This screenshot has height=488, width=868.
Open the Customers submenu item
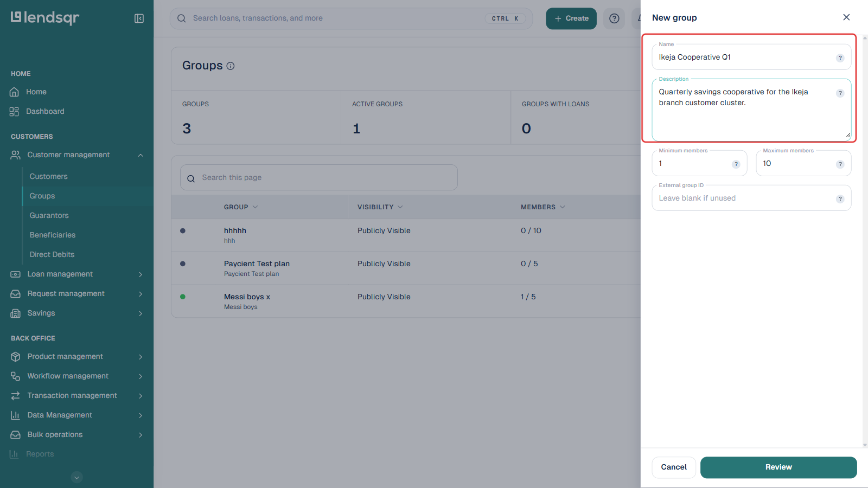[49, 176]
